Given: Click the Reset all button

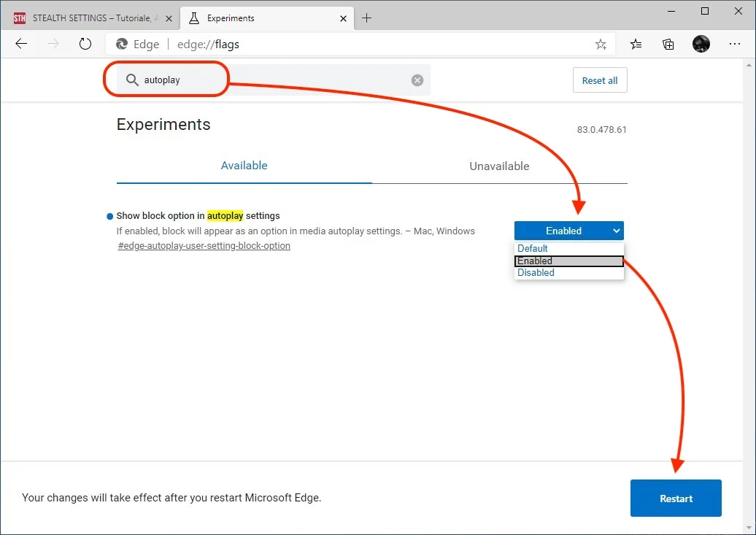Looking at the screenshot, I should pos(599,80).
